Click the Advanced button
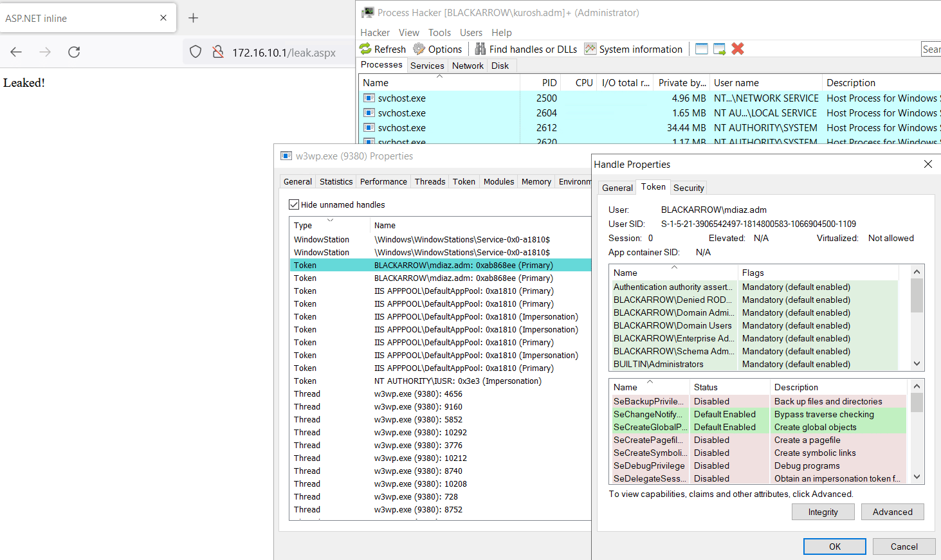 [892, 512]
